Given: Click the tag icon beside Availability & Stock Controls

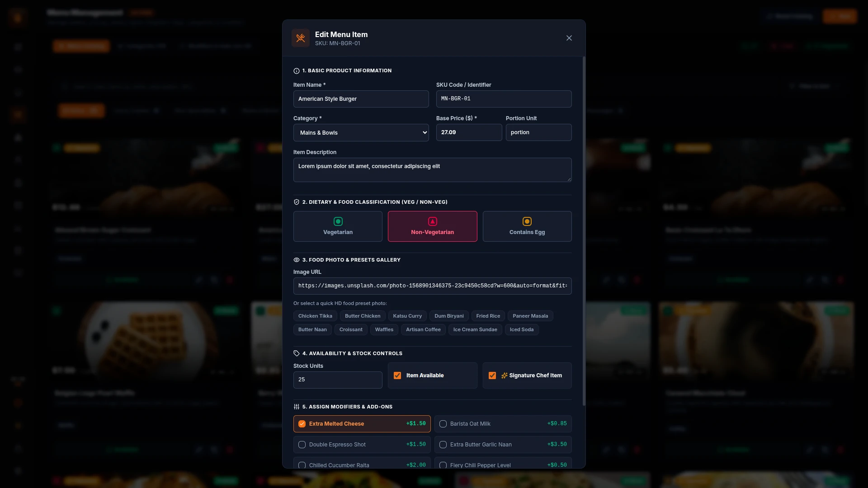Looking at the screenshot, I should pyautogui.click(x=297, y=353).
